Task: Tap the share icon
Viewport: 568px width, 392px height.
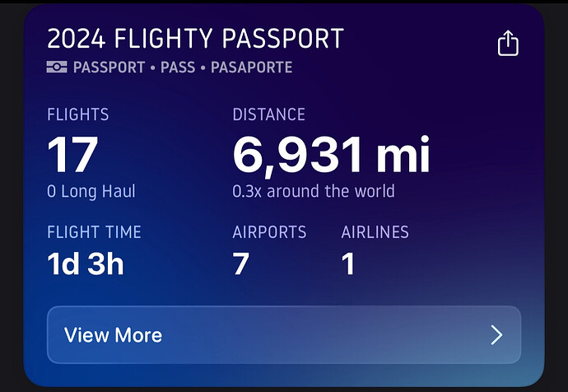Action: point(509,43)
